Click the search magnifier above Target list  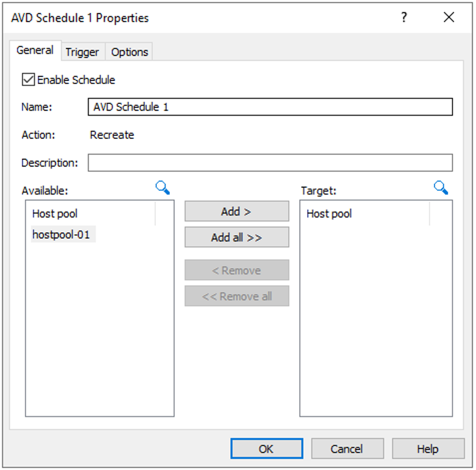point(441,188)
